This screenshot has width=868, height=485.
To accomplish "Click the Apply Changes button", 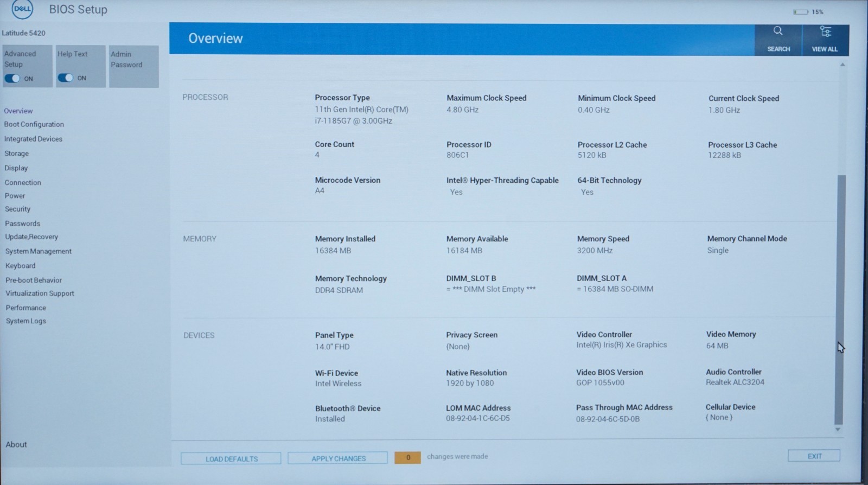I will point(338,458).
